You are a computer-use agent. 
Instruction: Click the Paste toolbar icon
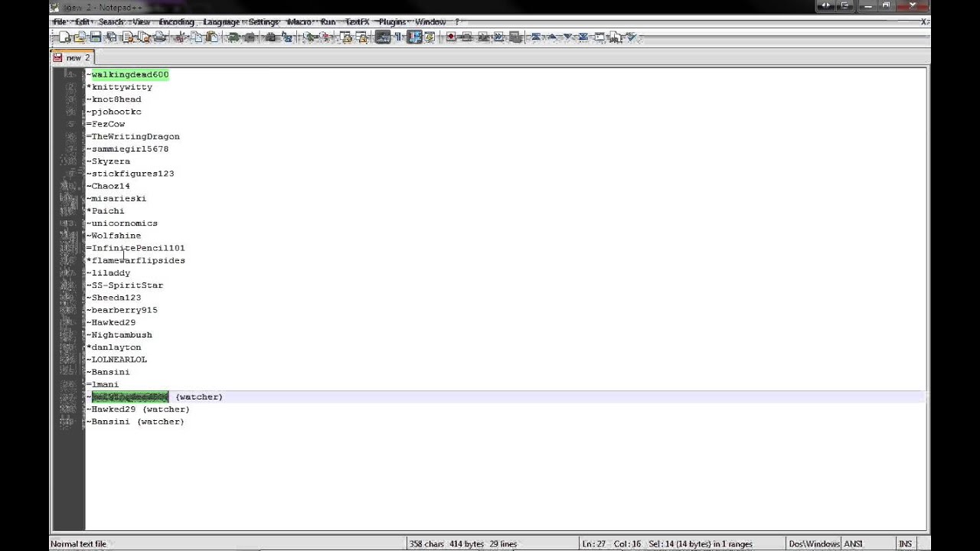[212, 37]
